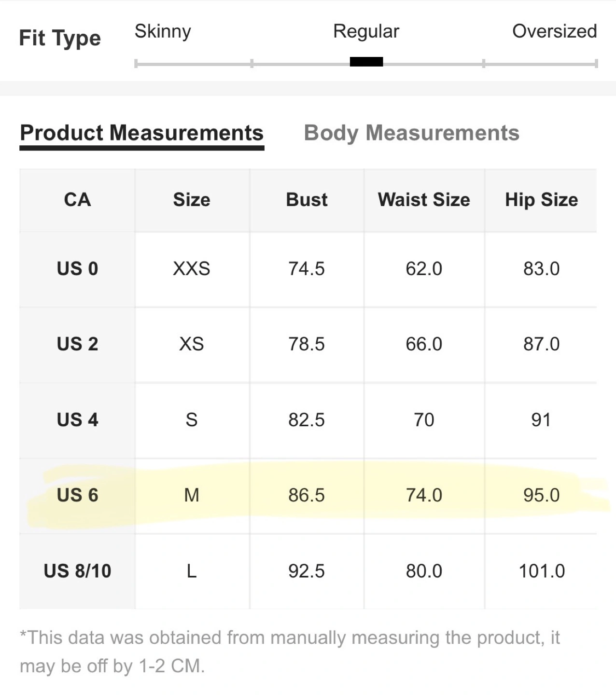The image size is (616, 695).
Task: Click the Skinny fit label
Action: pos(163,31)
